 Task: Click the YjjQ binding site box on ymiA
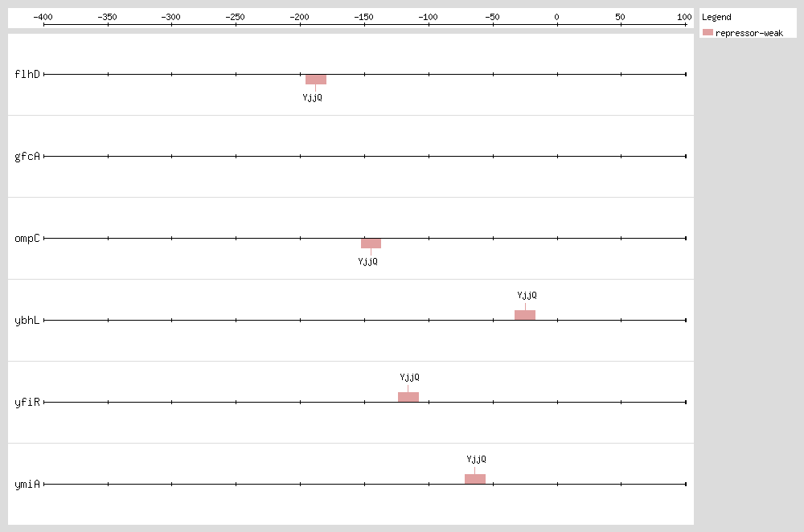(475, 479)
